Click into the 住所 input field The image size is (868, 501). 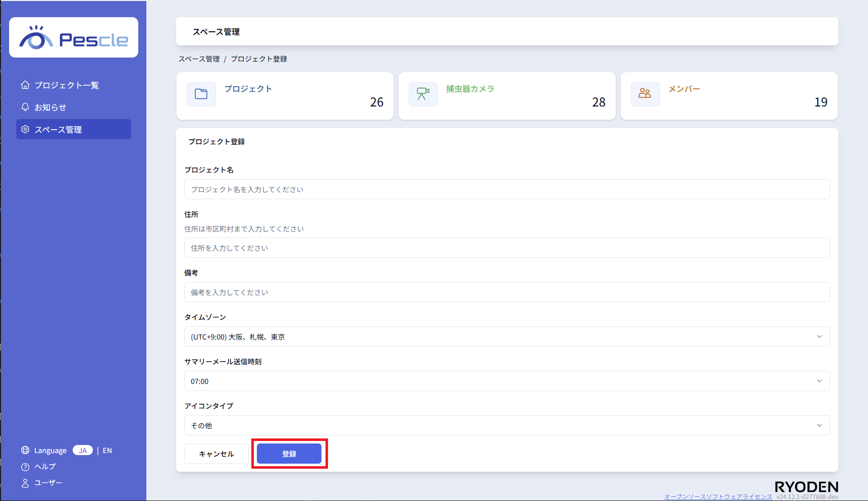[x=507, y=248]
